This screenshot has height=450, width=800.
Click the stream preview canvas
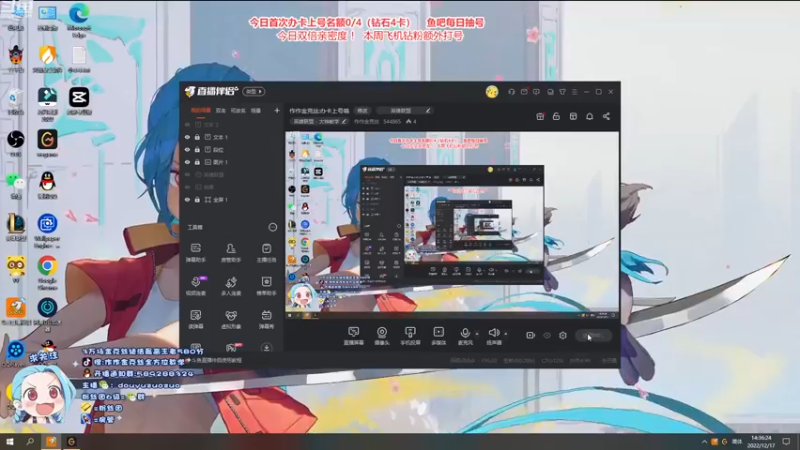coord(452,226)
